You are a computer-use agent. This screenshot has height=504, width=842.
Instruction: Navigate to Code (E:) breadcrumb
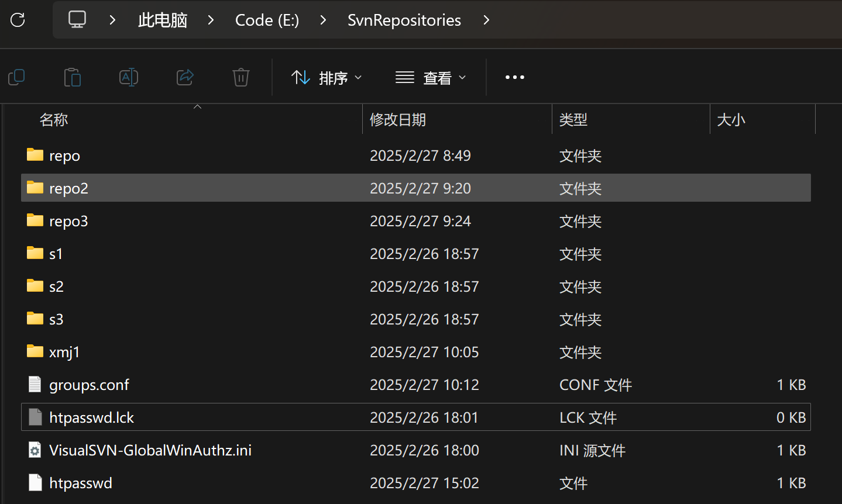[x=267, y=20]
